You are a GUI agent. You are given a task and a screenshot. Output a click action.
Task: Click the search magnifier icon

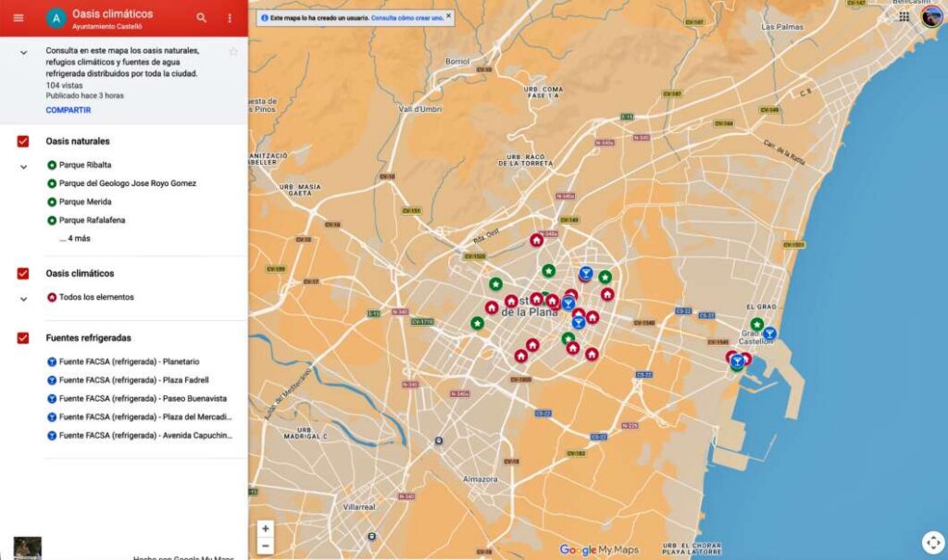(x=201, y=19)
